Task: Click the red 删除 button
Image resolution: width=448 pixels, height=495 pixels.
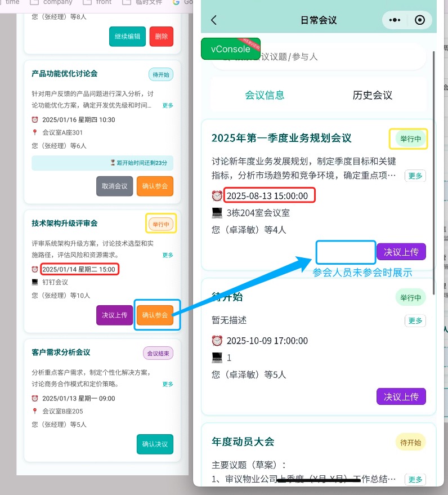Action: pyautogui.click(x=161, y=37)
